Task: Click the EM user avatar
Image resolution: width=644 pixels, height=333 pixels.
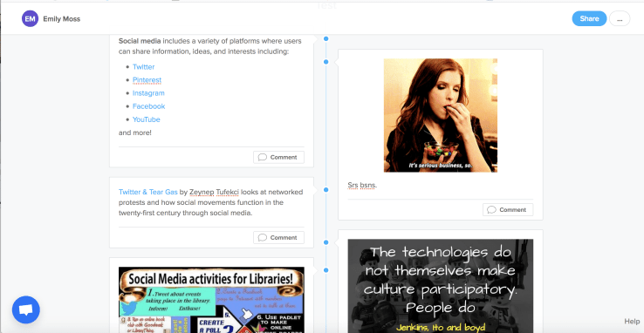Action: 30,19
